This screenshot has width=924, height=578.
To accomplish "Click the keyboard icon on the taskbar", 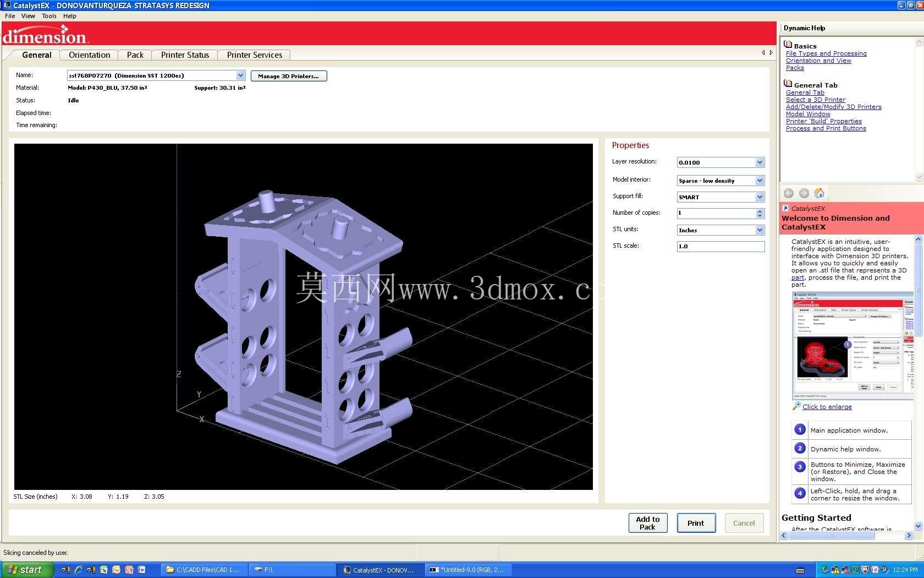I will pos(800,570).
